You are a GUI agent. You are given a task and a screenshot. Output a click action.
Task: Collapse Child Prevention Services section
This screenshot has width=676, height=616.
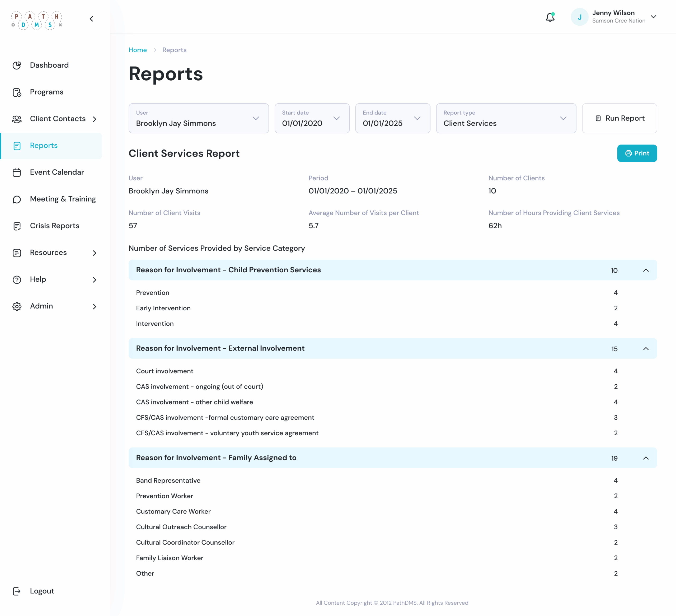coord(645,270)
